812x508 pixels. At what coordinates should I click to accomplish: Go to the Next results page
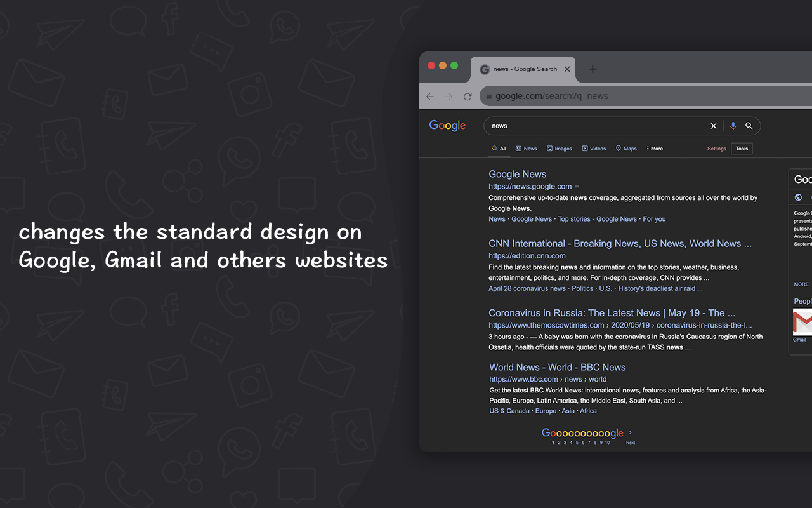(x=631, y=443)
